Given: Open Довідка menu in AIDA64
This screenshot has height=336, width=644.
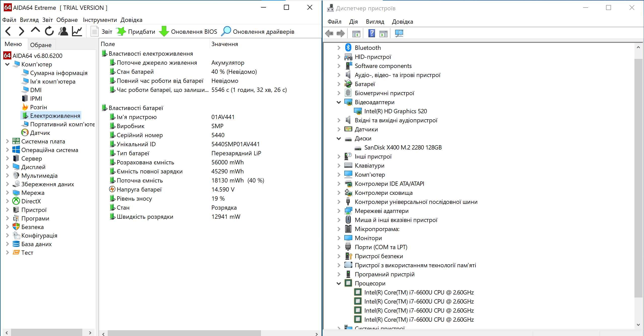Looking at the screenshot, I should click(x=131, y=20).
